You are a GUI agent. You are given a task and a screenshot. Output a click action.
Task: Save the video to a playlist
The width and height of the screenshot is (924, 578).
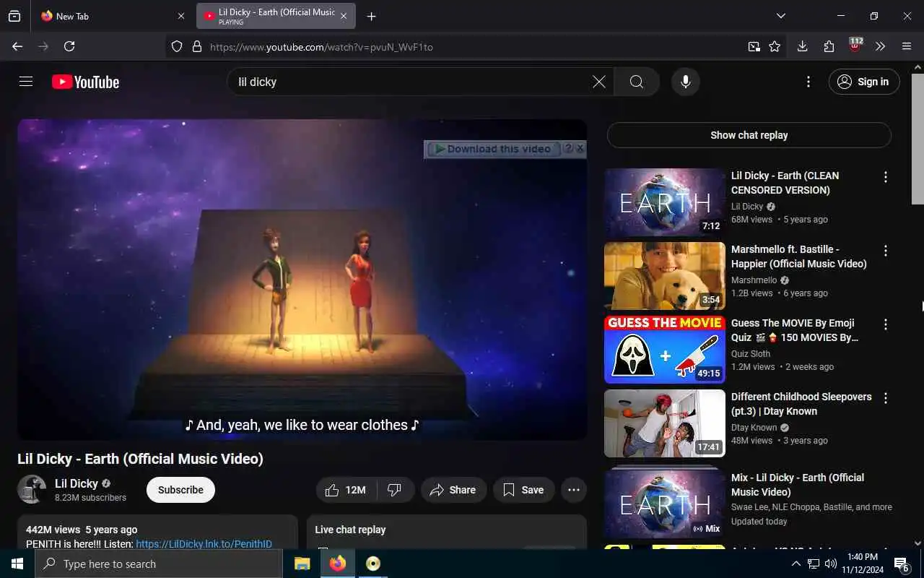(523, 490)
